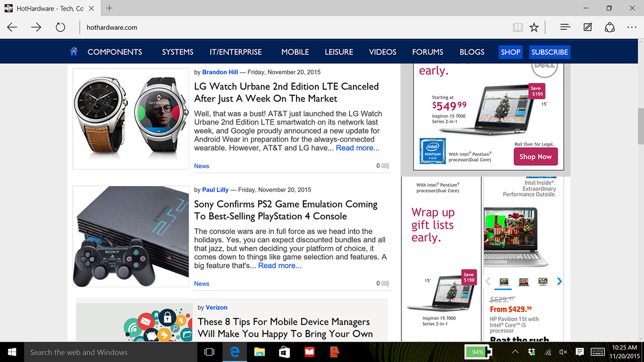
Task: Go forward to the next page
Action: (x=36, y=28)
